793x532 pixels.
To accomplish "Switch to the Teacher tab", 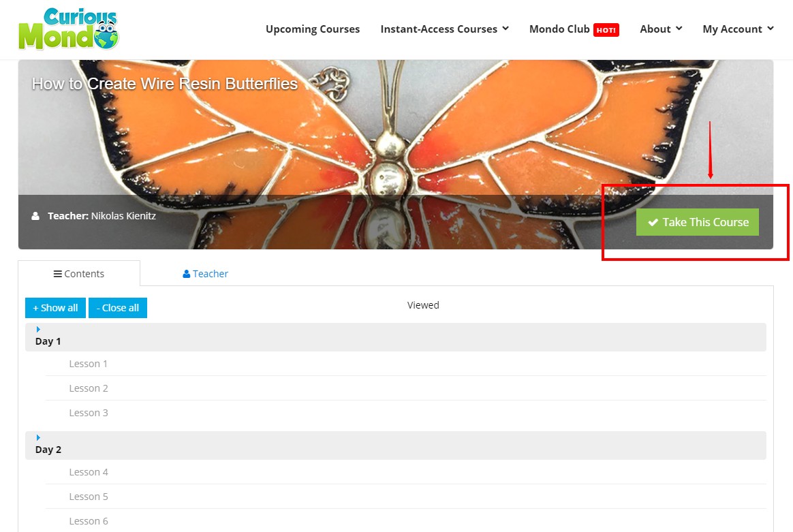I will (x=205, y=274).
